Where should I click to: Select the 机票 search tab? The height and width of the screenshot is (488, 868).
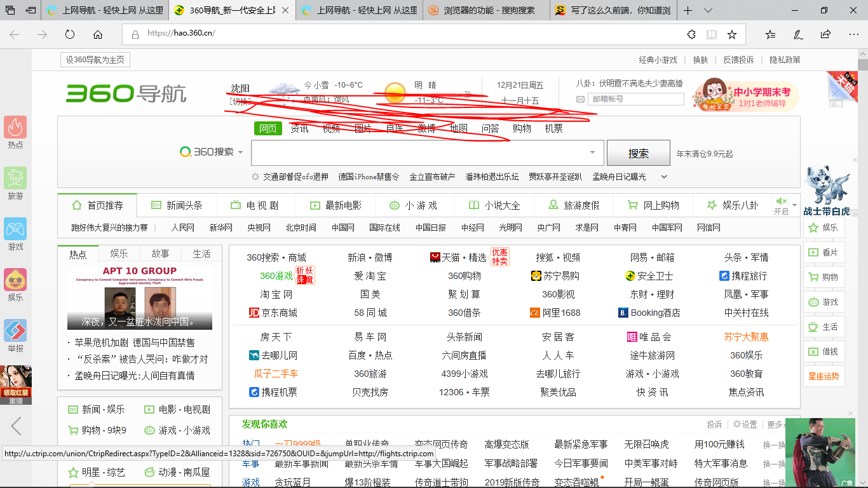click(553, 128)
